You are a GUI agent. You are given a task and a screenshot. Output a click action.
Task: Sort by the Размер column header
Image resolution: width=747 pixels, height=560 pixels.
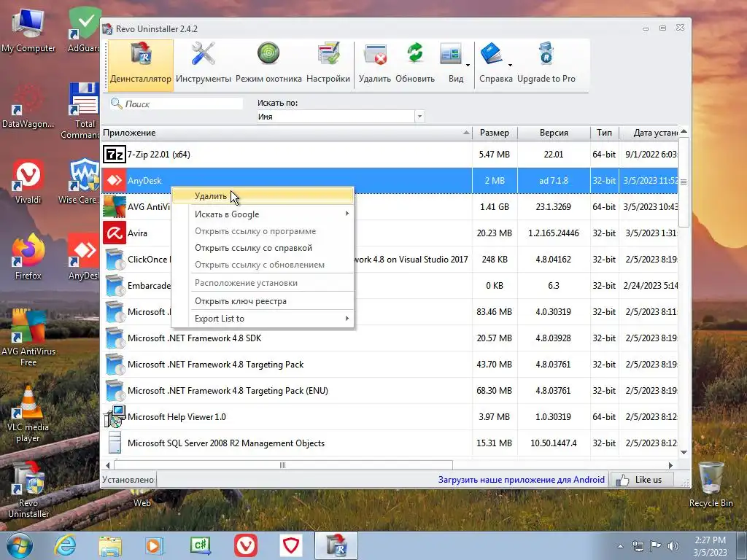point(495,133)
